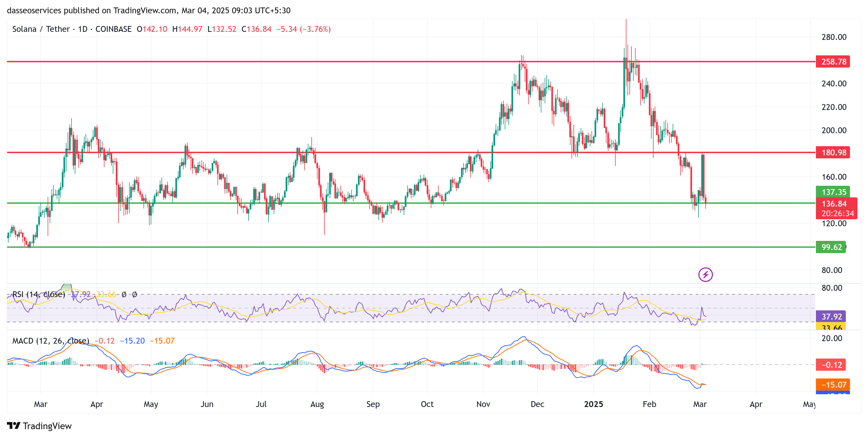Click the MACD (12, 26, close) title
The image size is (868, 438).
pyautogui.click(x=50, y=341)
